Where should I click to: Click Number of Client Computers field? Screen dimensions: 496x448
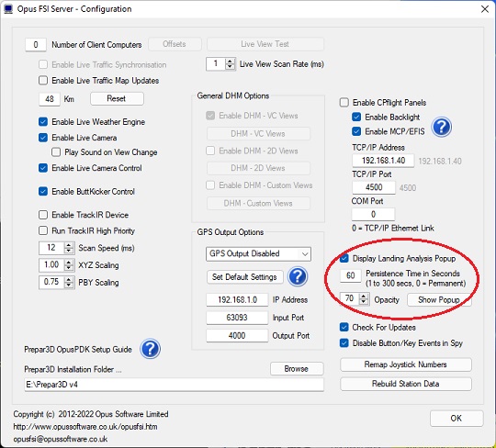[x=36, y=45]
